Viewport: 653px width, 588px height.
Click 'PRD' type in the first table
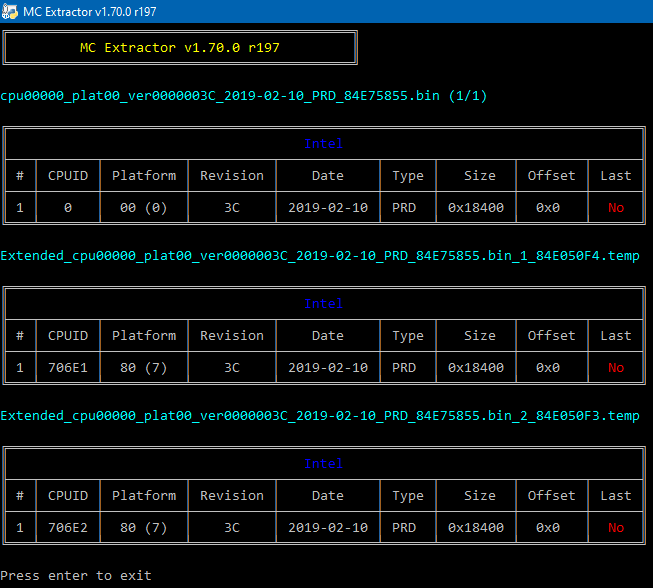coord(404,207)
